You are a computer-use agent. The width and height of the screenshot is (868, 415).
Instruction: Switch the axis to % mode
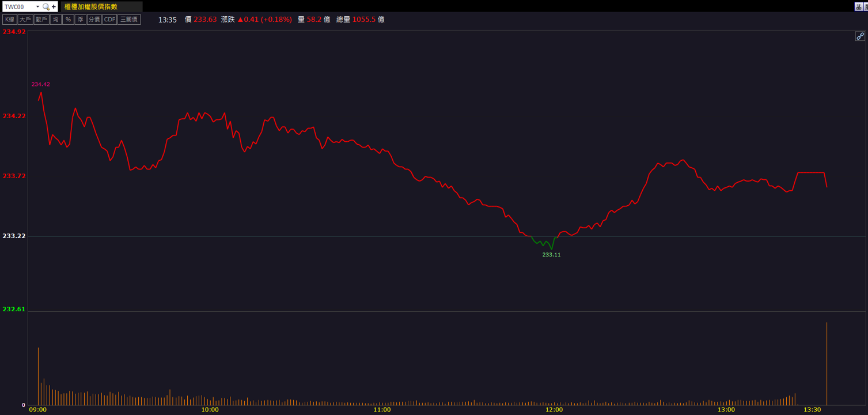point(68,20)
